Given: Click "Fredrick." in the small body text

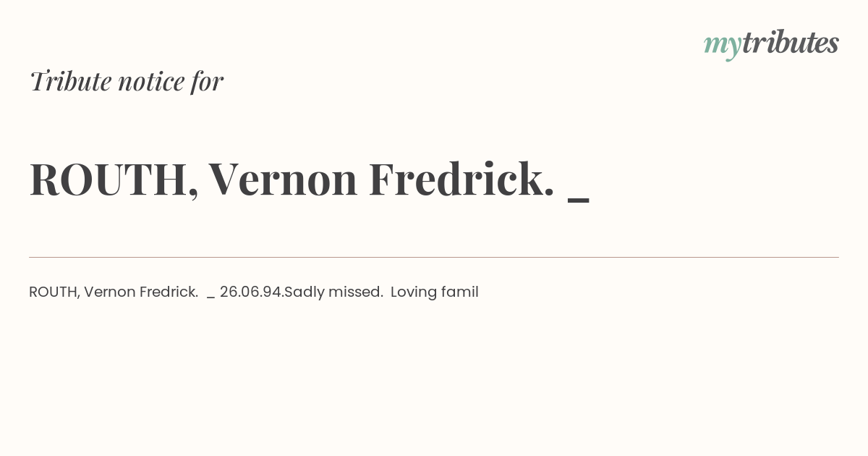Looking at the screenshot, I should pos(169,292).
